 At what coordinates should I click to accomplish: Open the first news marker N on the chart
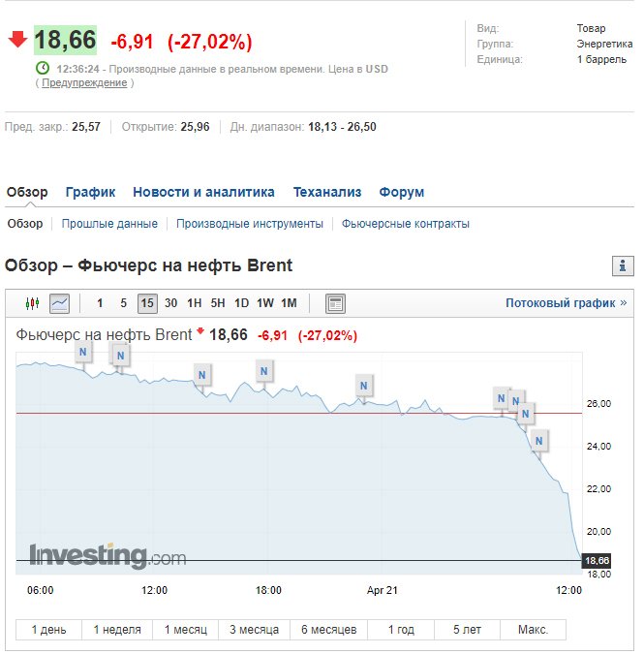pyautogui.click(x=83, y=352)
